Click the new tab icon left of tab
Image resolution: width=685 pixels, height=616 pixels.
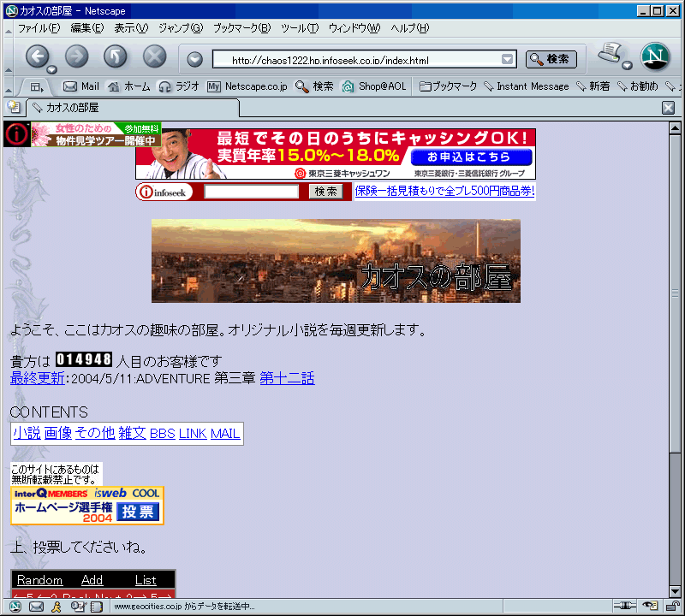pos(14,107)
